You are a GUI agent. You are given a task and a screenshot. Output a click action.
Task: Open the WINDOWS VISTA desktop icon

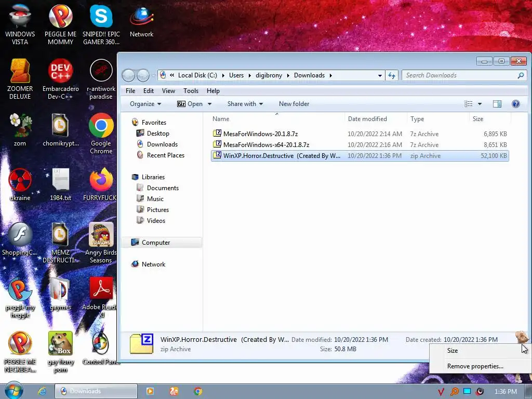click(x=20, y=24)
